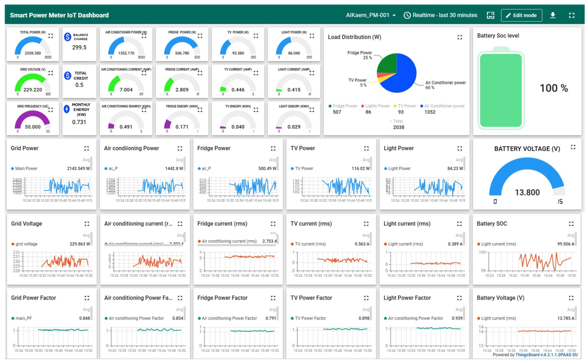Image resolution: width=588 pixels, height=364 pixels.
Task: Toggle dashboard fullscreen from the header
Action: 572,15
